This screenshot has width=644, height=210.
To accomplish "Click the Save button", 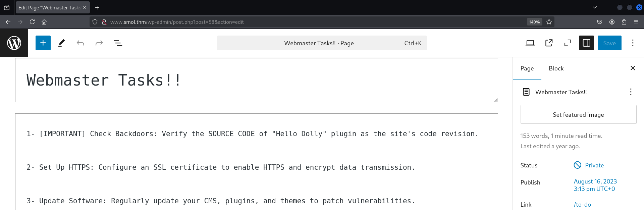I will coord(609,43).
